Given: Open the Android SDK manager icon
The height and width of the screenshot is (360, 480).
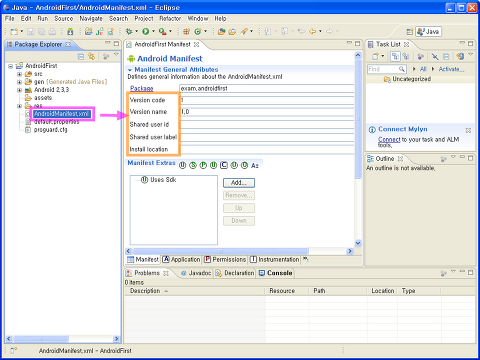Looking at the screenshot, I should click(x=70, y=32).
